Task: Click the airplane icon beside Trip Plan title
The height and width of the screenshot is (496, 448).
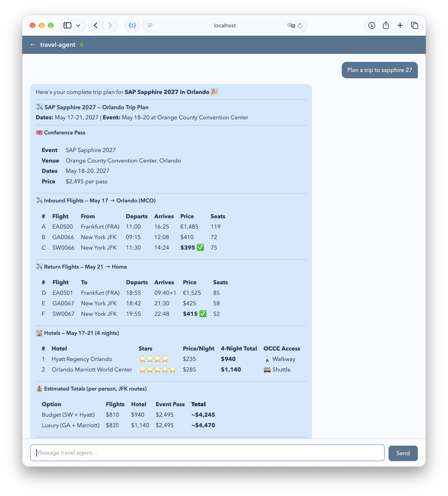Action: tap(39, 107)
